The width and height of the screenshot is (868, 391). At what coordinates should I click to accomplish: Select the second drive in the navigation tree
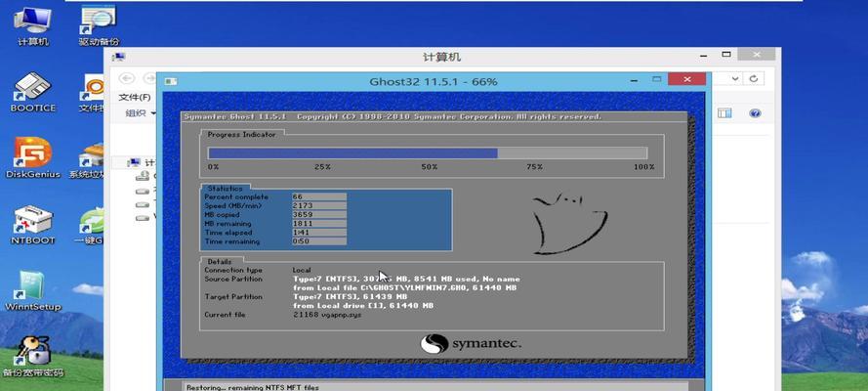tap(143, 191)
